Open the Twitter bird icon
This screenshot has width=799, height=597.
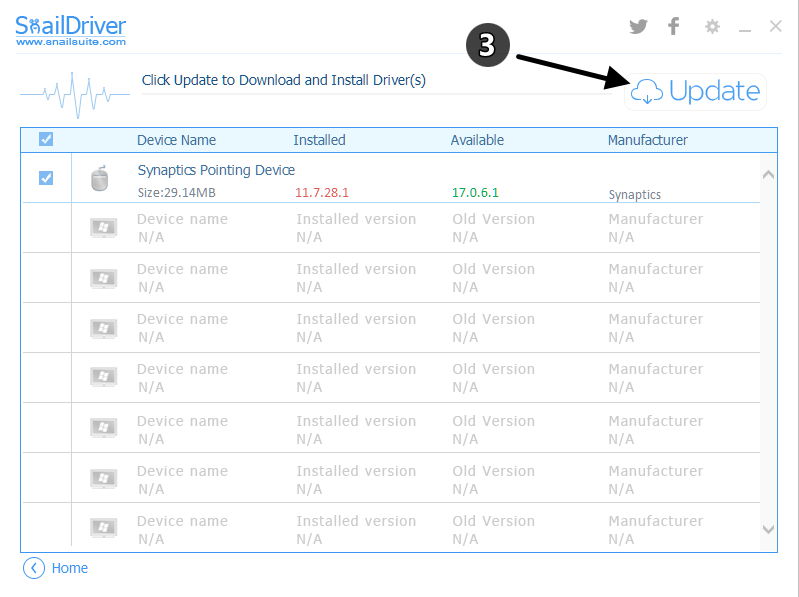pos(639,27)
